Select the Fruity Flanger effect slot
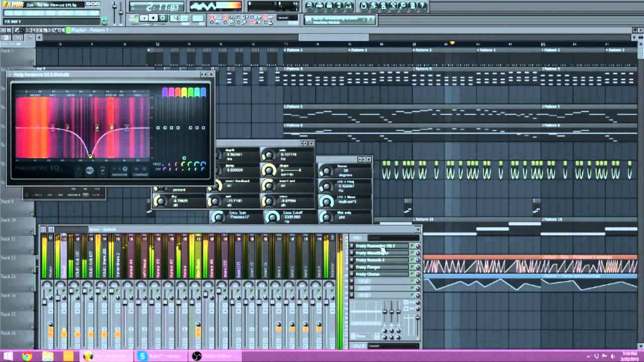 [381, 267]
